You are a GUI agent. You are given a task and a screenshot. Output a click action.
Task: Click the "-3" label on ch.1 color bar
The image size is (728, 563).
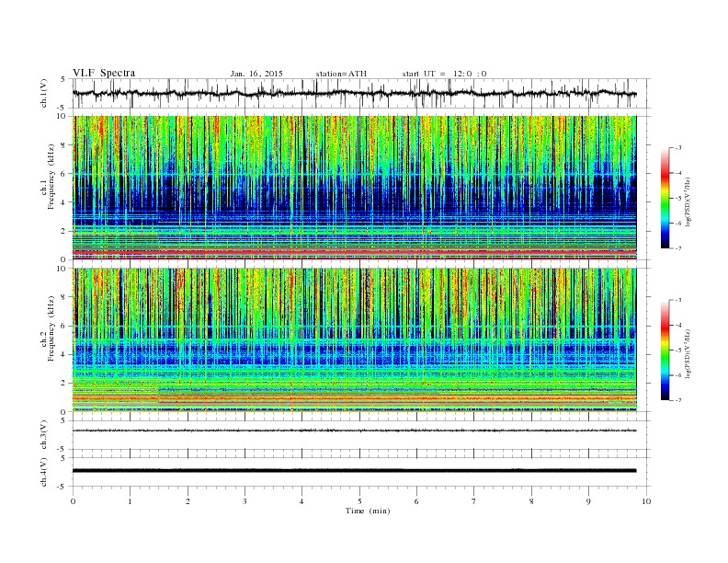point(678,148)
